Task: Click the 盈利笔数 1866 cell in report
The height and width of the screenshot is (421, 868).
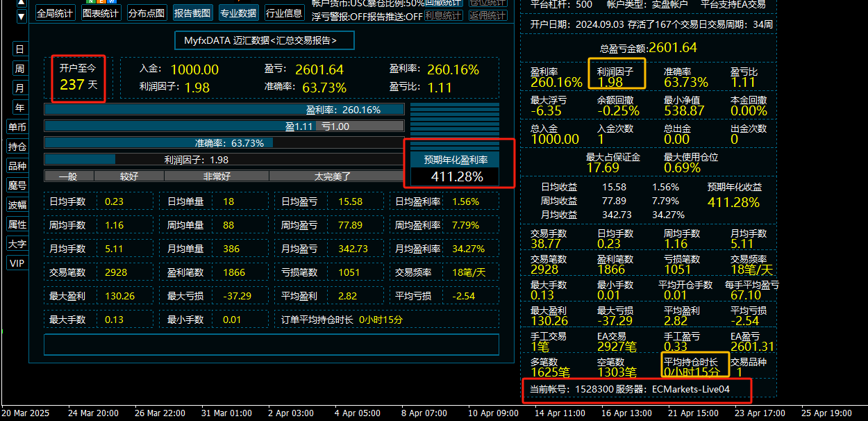Action: click(214, 272)
